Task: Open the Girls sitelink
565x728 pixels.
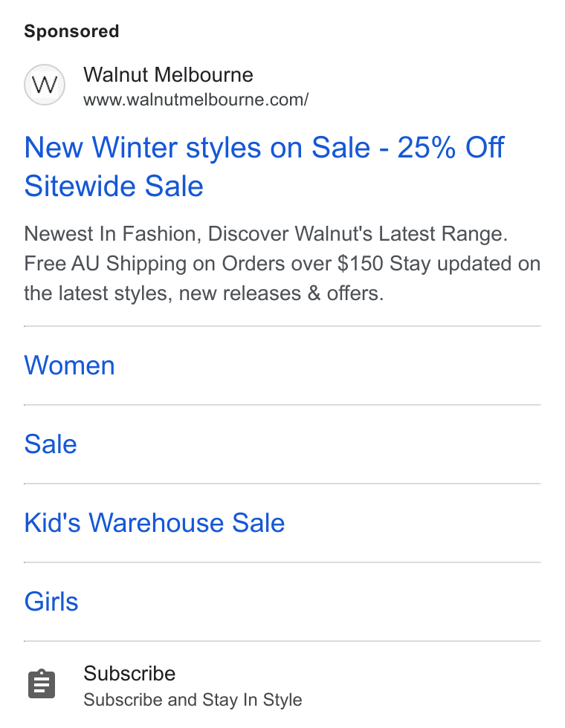Action: [x=51, y=602]
